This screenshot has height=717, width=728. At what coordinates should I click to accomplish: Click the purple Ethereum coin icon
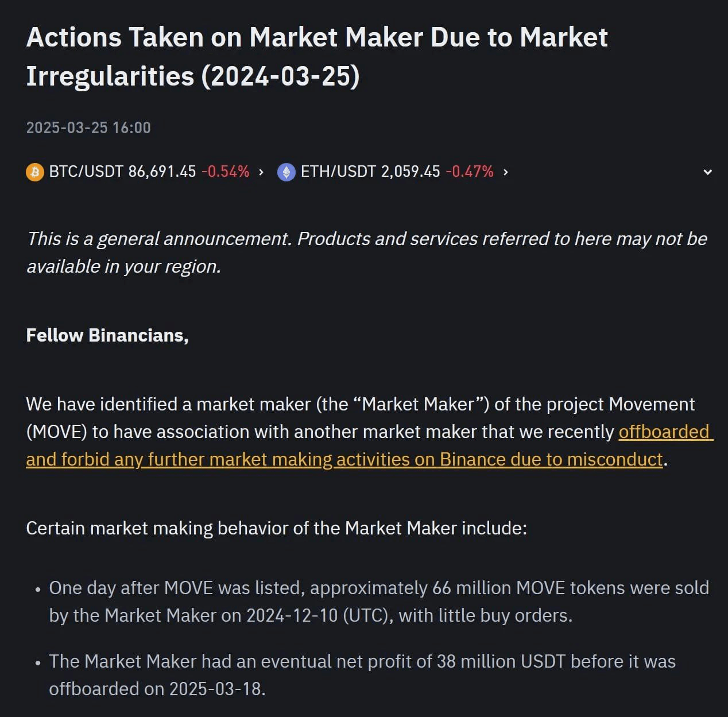pos(286,172)
